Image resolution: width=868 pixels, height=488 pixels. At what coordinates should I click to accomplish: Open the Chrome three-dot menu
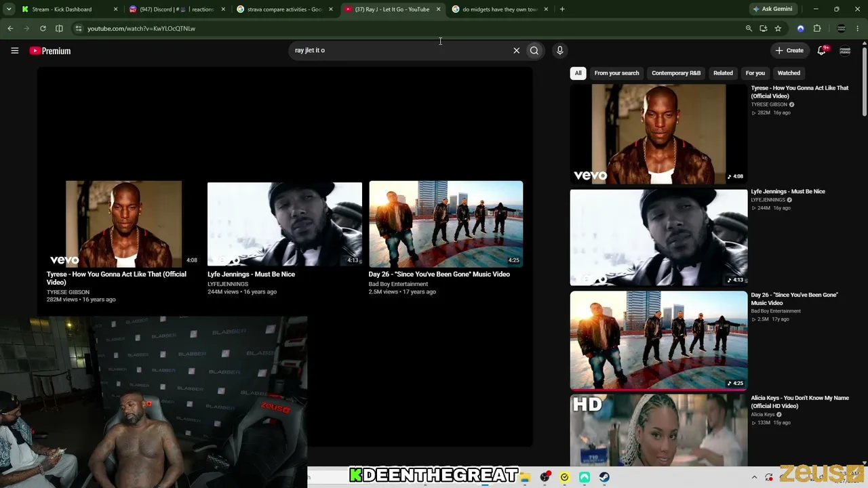858,28
